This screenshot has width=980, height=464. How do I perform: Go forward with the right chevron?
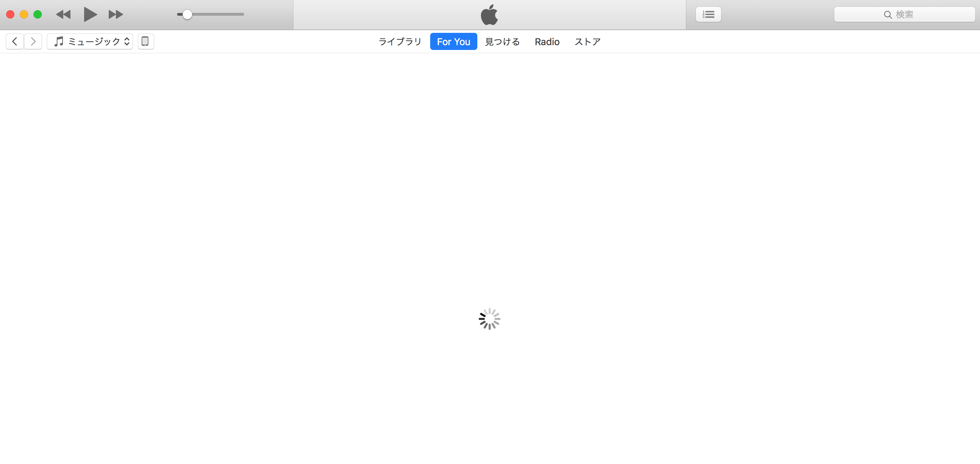(33, 41)
